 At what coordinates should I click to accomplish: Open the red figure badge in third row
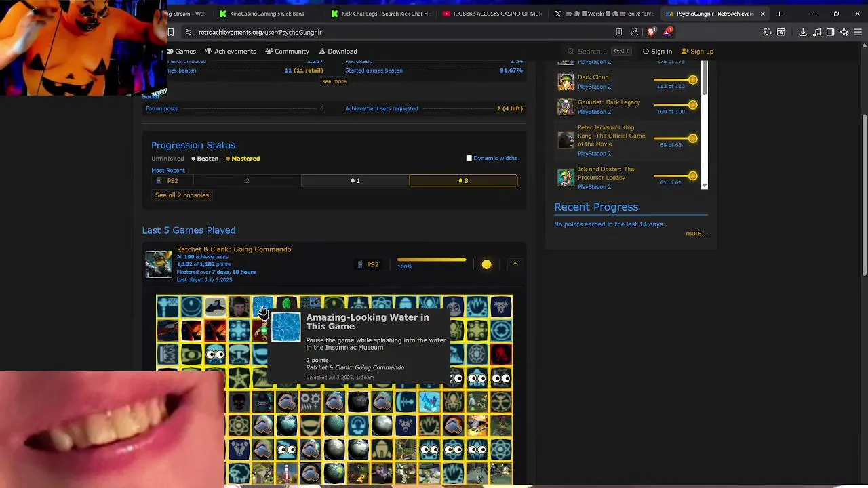[x=501, y=354]
